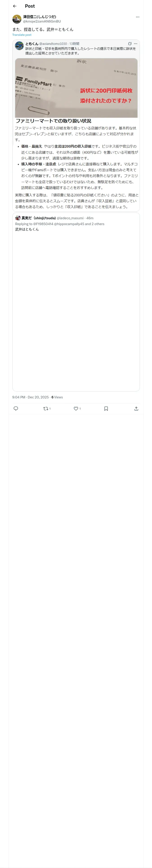Click ともくん's avatar in quoted post
The height and width of the screenshot is (868, 152).
coord(19,46)
